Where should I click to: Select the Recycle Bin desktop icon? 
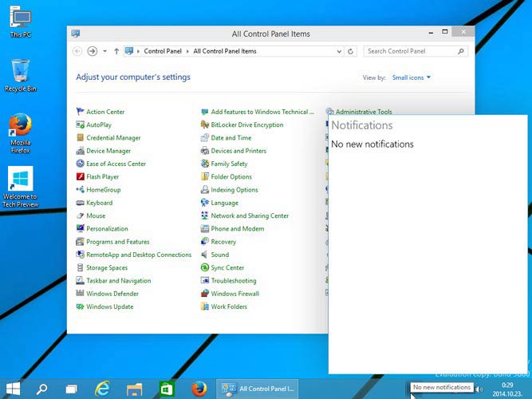click(x=21, y=75)
